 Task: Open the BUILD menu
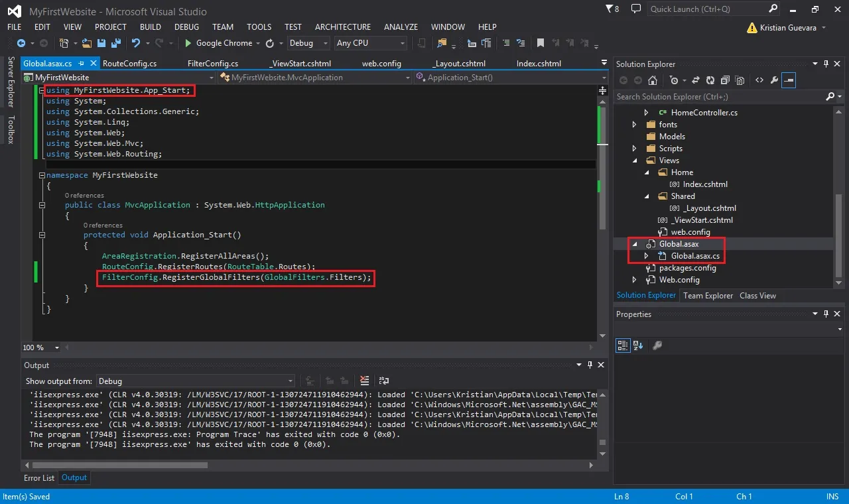pos(151,27)
